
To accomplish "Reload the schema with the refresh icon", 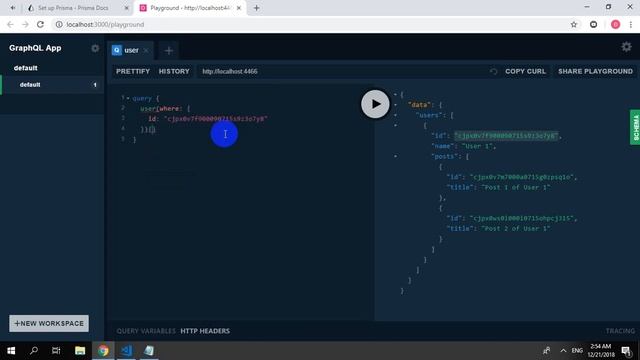I will (493, 71).
